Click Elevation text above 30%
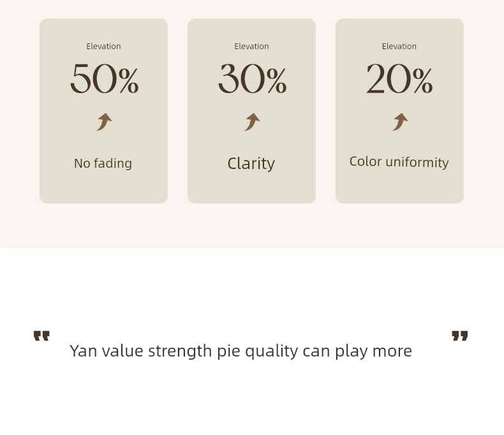Screen dimensions: 504x435 [x=251, y=47]
